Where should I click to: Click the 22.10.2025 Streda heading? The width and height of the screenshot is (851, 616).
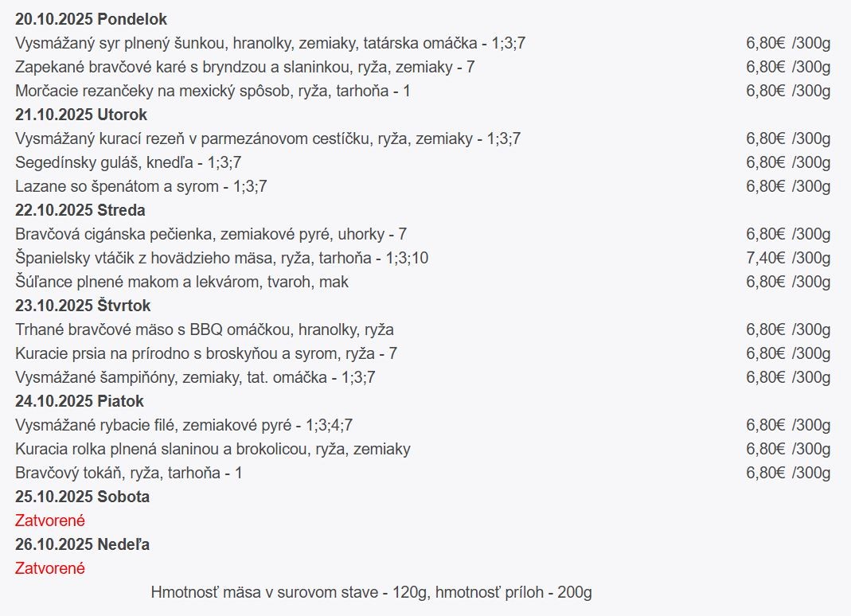point(80,210)
